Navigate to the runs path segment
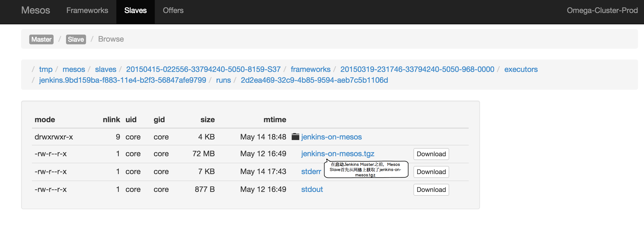This screenshot has width=644, height=233. coord(223,80)
